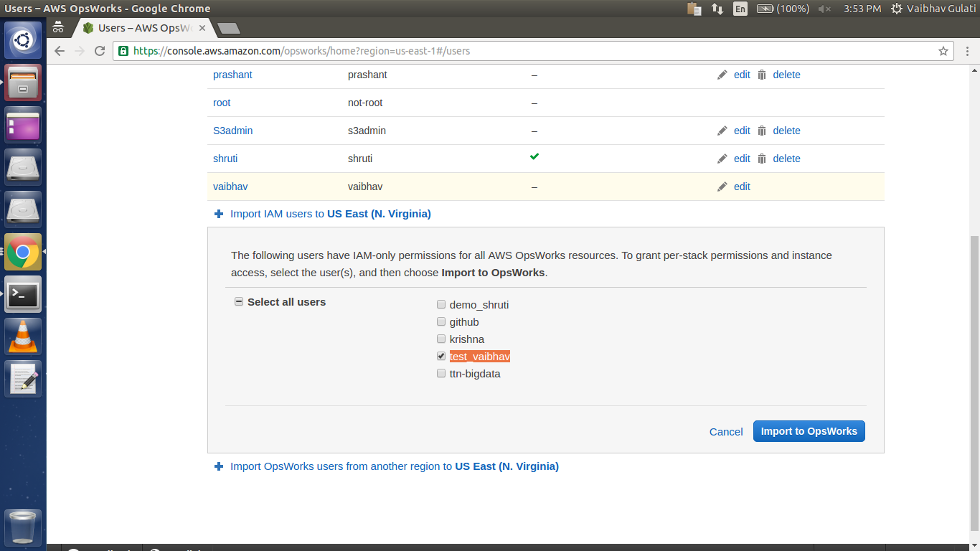Click delete link for S3admin
Viewport: 980px width, 551px height.
point(786,131)
